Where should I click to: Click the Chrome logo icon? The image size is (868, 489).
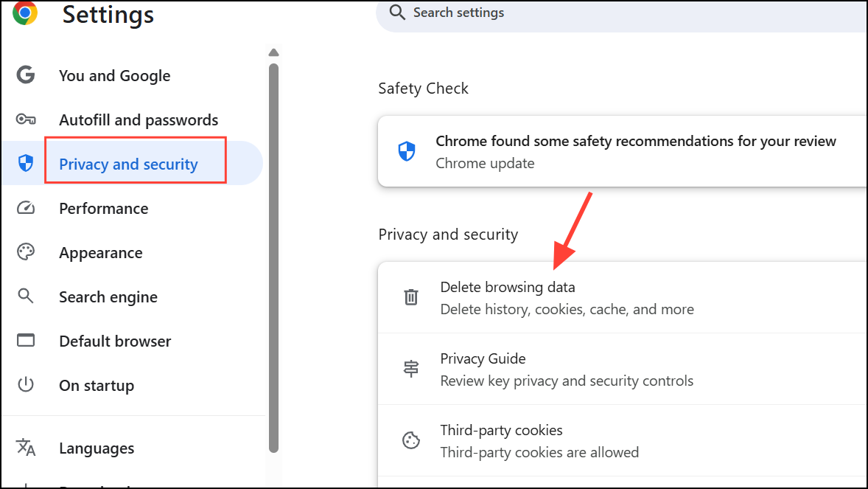(x=25, y=13)
